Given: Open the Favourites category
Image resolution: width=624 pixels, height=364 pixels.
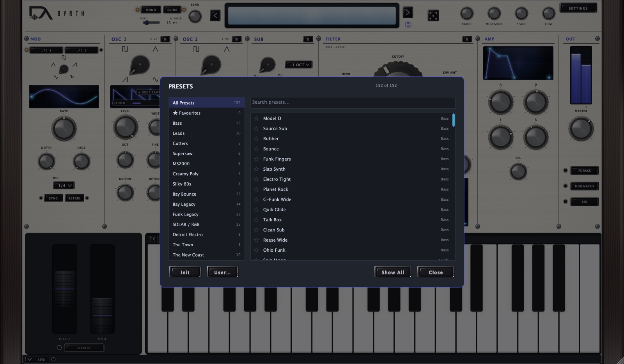Looking at the screenshot, I should pyautogui.click(x=206, y=113).
